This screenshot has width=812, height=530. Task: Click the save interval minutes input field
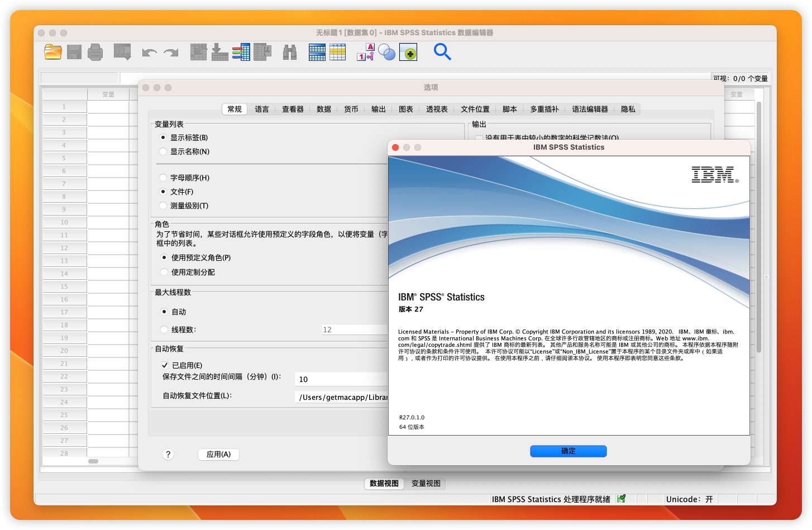[x=341, y=379]
